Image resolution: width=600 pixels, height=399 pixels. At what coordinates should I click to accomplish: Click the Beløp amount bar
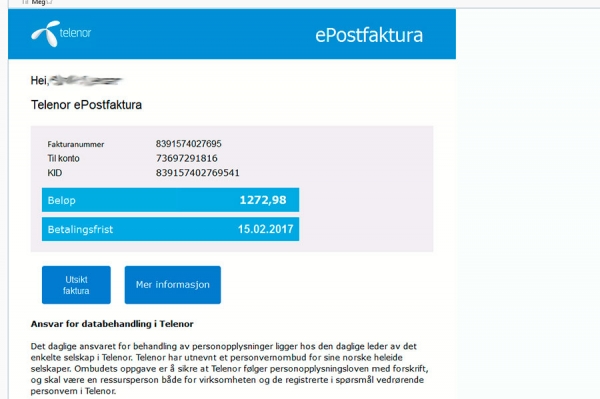coord(170,200)
